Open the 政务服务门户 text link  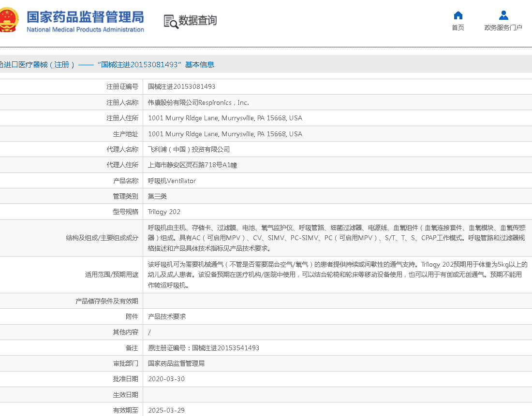coord(503,28)
